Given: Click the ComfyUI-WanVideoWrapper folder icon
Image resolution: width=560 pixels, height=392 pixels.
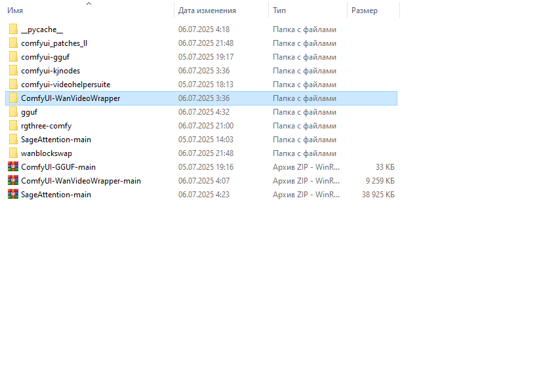Looking at the screenshot, I should 13,98.
